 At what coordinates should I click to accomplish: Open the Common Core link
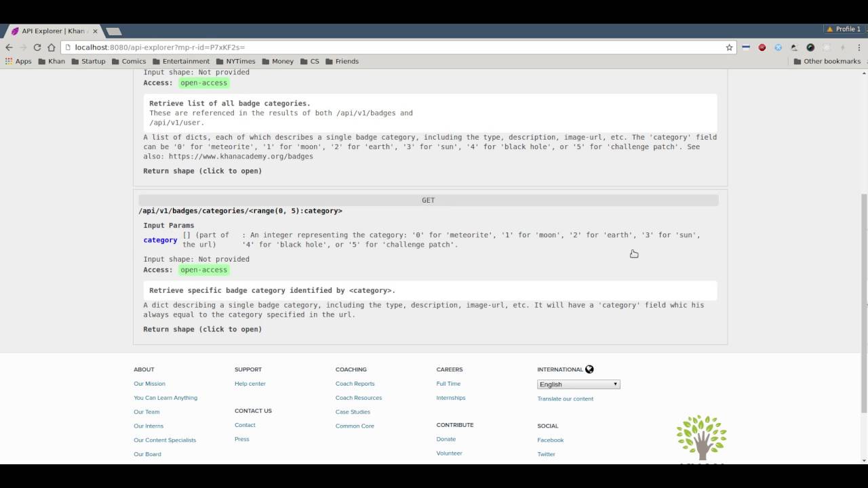[355, 426]
